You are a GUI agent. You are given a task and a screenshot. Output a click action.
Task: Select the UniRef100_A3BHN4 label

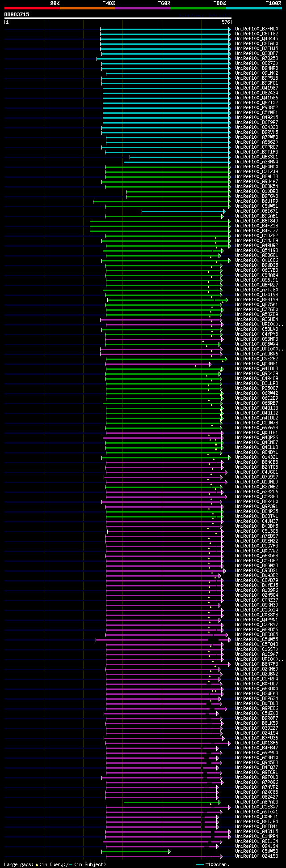(x=257, y=162)
